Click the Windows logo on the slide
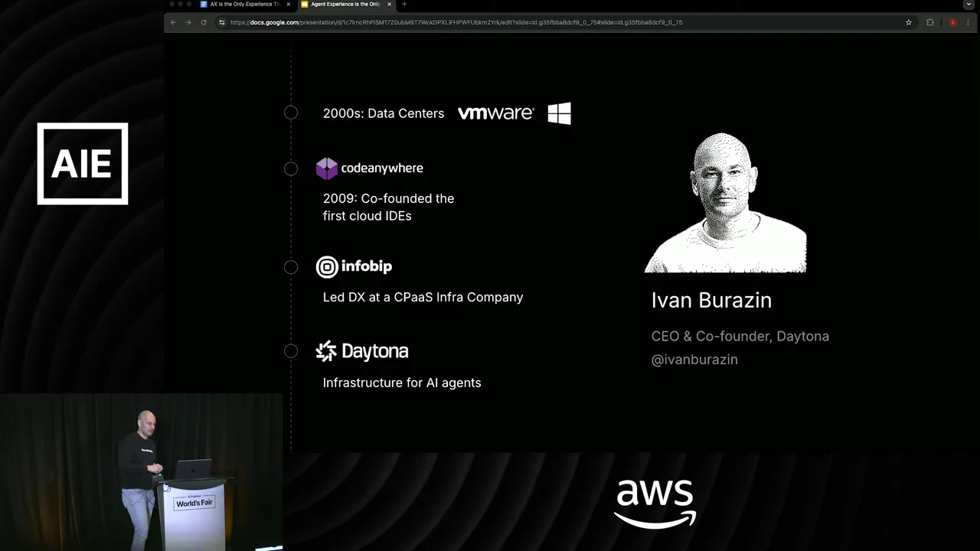The height and width of the screenshot is (551, 980). click(560, 113)
